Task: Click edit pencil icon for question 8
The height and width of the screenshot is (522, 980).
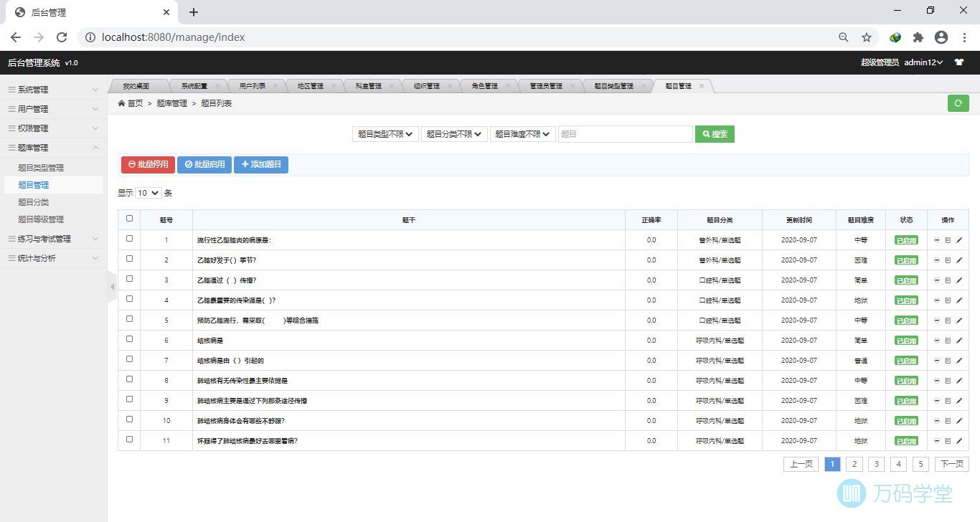Action: tap(959, 381)
